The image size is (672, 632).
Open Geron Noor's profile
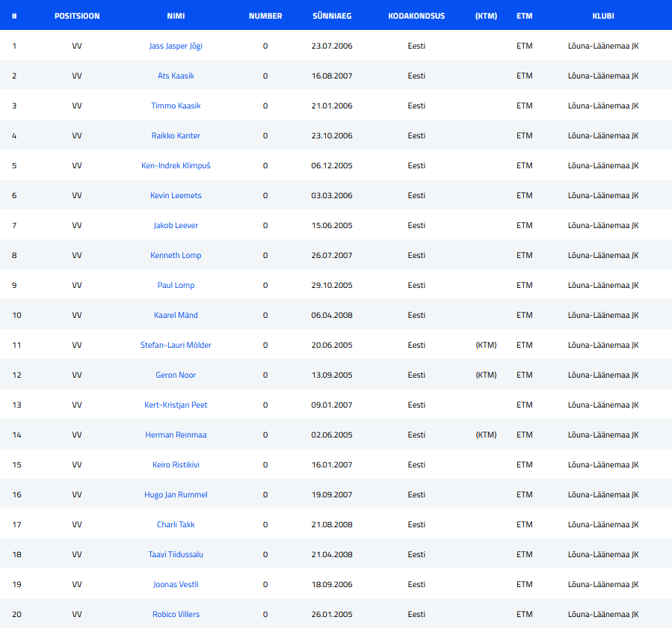[176, 375]
